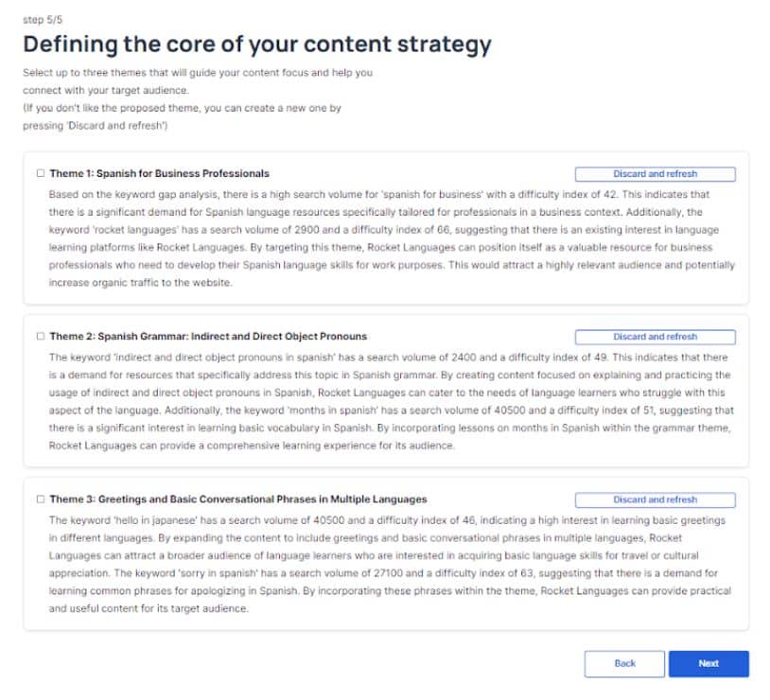Click the Theme 3 Greetings and Conversational Phrases title
Image resolution: width=770 pixels, height=700 pixels.
coord(238,499)
